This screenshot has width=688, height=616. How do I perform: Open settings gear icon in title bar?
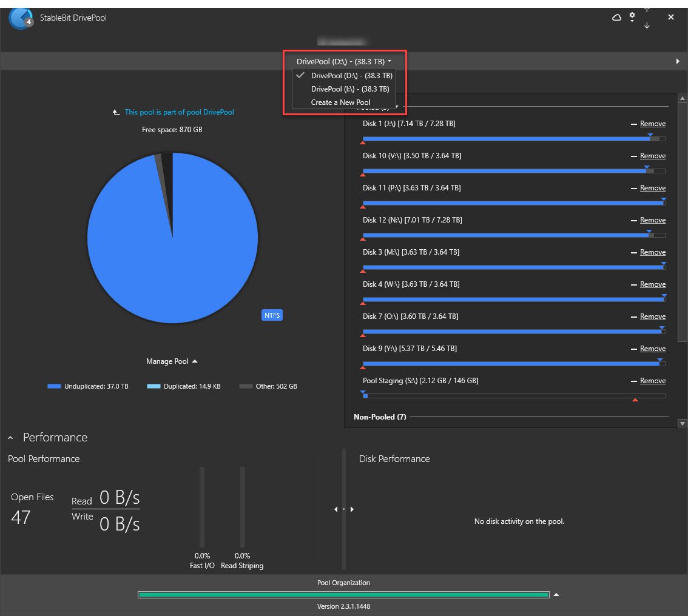coord(632,17)
